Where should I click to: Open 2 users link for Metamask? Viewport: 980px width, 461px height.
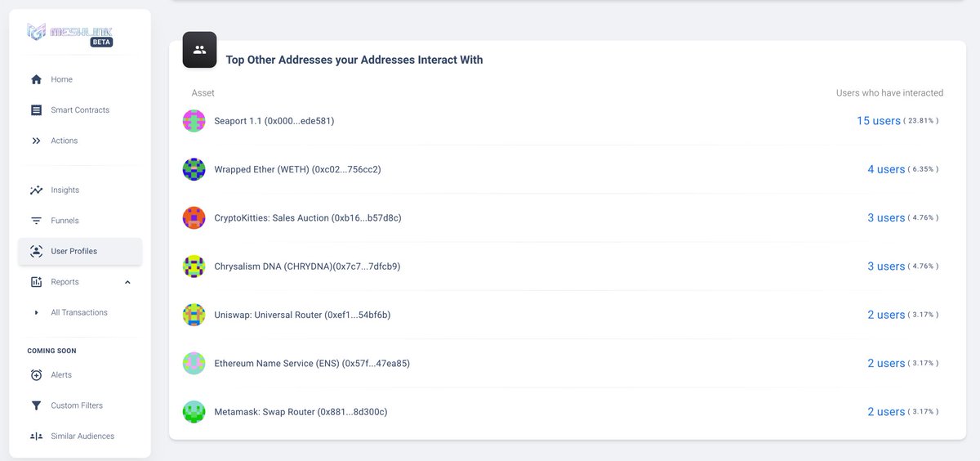(886, 412)
